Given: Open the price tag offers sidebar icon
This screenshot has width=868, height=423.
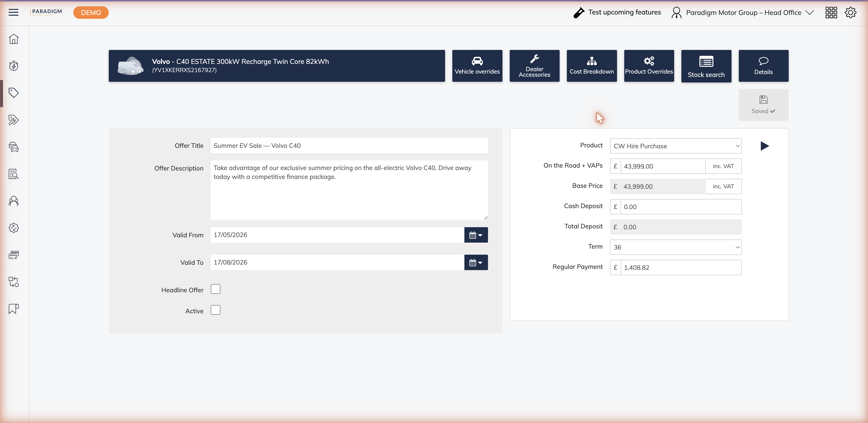Looking at the screenshot, I should pos(14,93).
